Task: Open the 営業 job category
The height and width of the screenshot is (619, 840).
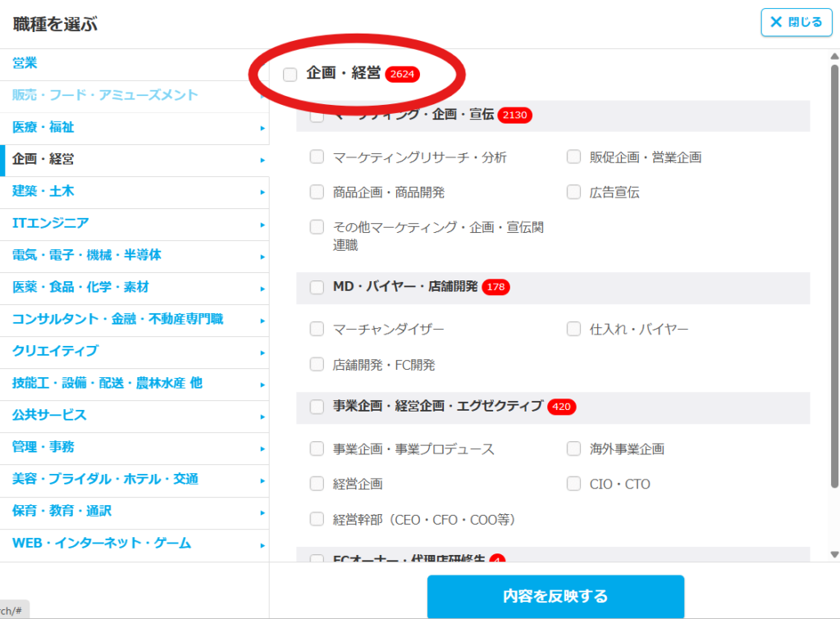Action: point(25,63)
